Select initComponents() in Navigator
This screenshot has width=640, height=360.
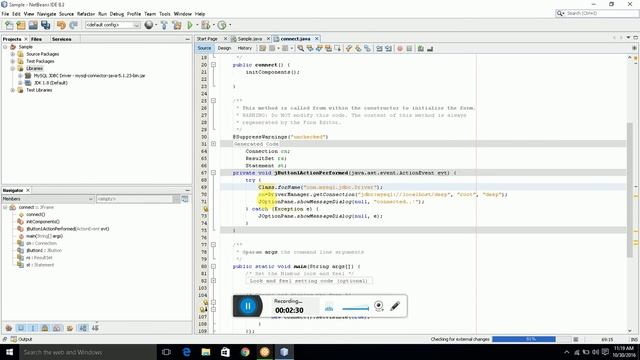click(x=43, y=222)
